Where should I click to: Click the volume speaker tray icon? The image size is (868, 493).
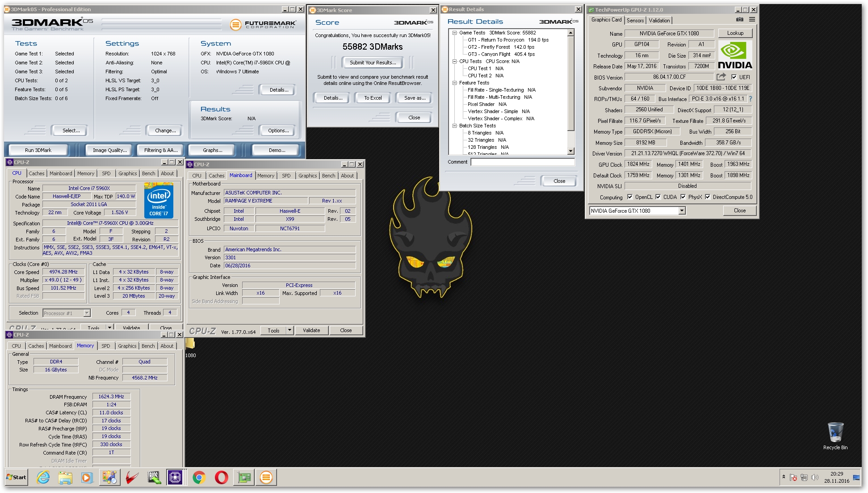coord(814,477)
